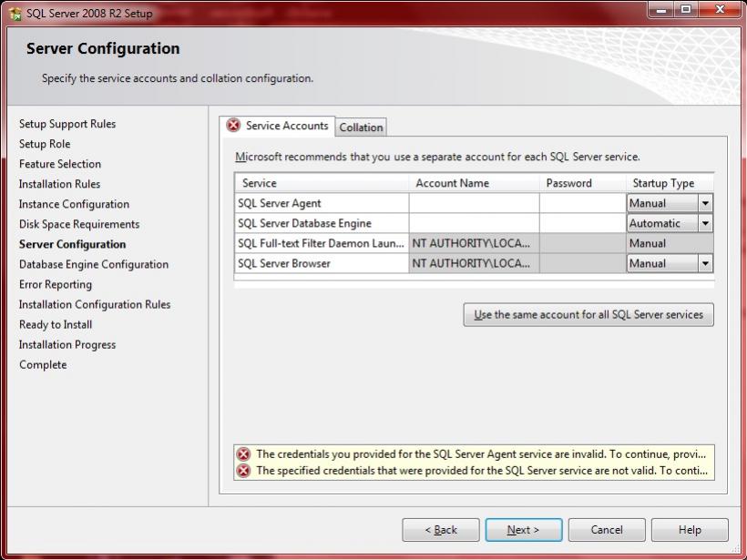The width and height of the screenshot is (747, 560).
Task: Select Ready to Install step
Action: click(x=56, y=325)
